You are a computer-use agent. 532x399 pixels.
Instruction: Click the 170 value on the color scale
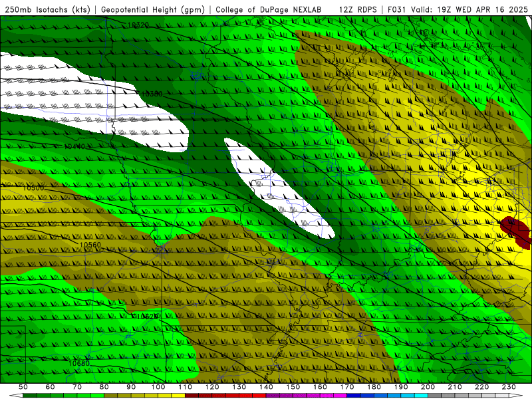[347, 387]
